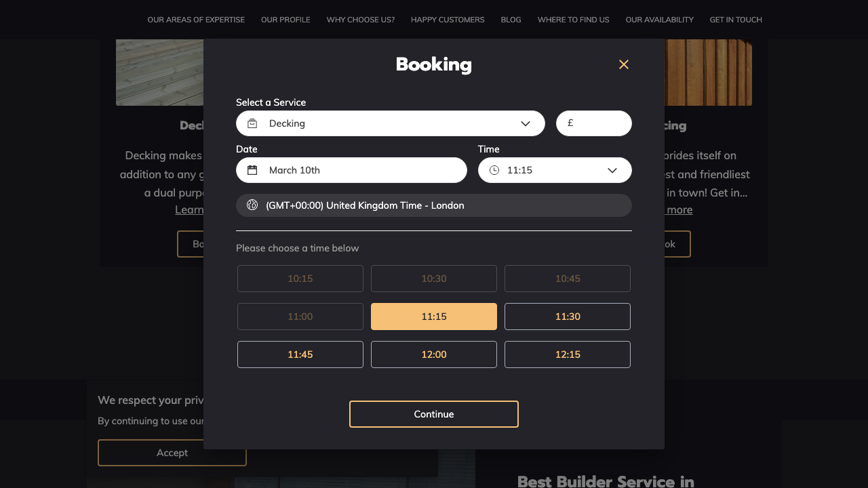Click the highlighted 11:15 time slot

pyautogui.click(x=434, y=317)
